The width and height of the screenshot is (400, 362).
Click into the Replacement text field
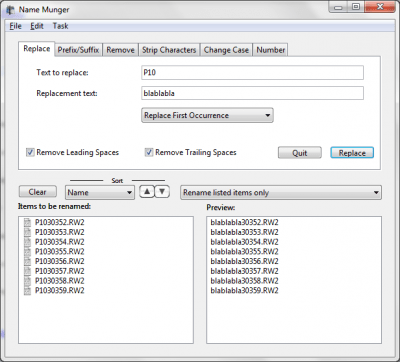pos(252,93)
